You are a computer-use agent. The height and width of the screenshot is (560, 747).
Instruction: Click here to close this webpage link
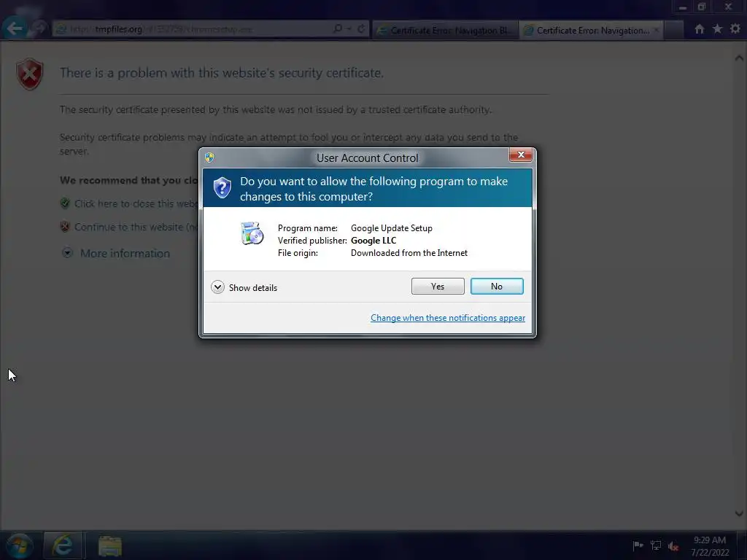tap(135, 204)
